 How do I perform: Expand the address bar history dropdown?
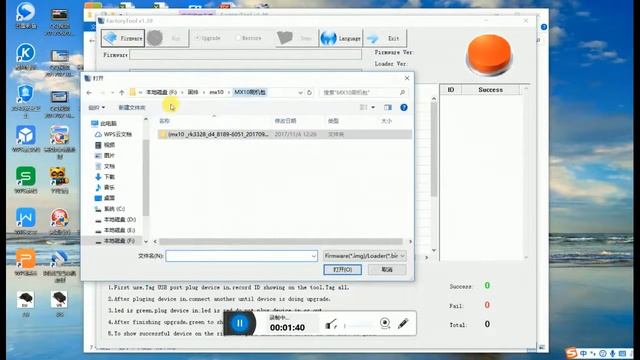point(300,93)
